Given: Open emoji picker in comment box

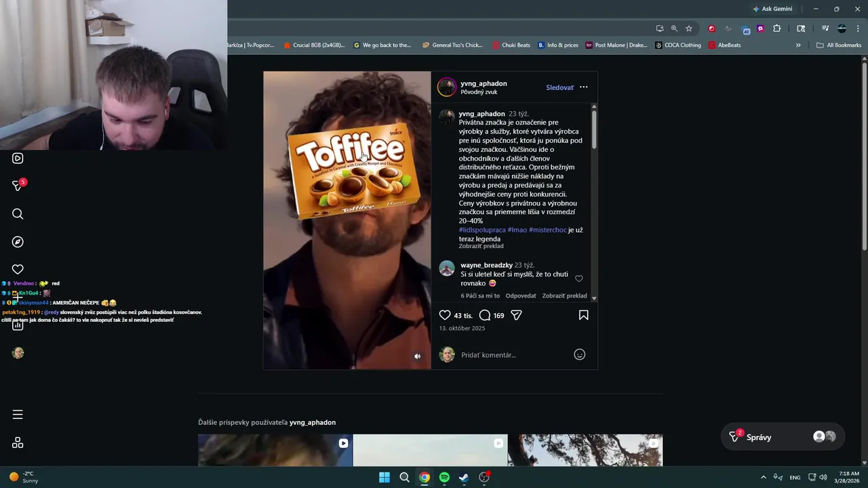Looking at the screenshot, I should 579,354.
